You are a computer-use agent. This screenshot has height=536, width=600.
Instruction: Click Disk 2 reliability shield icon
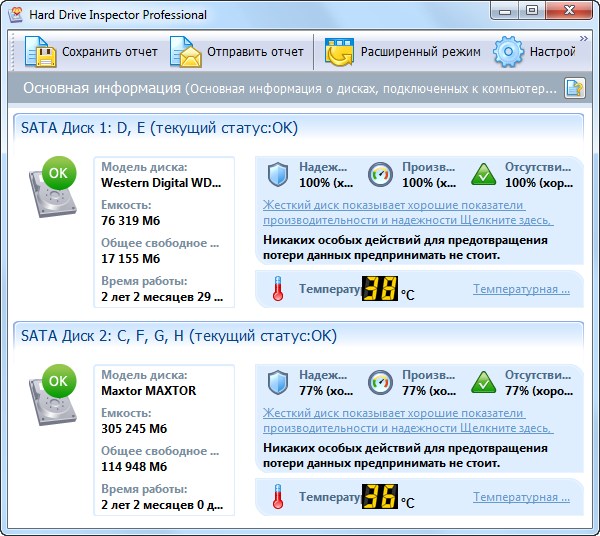(x=277, y=383)
